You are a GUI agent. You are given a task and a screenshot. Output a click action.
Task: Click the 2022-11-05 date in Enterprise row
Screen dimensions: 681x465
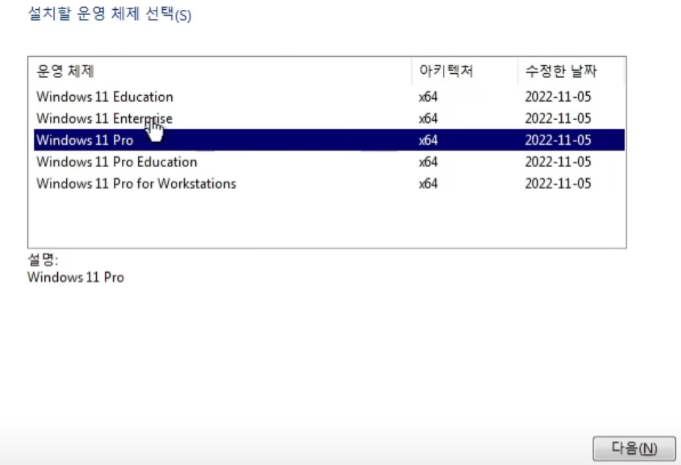coord(558,119)
